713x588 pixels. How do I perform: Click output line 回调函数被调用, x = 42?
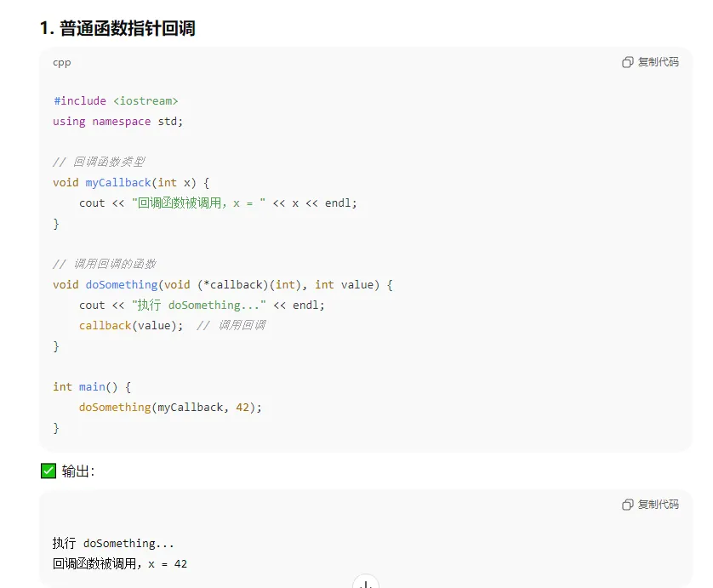click(120, 564)
